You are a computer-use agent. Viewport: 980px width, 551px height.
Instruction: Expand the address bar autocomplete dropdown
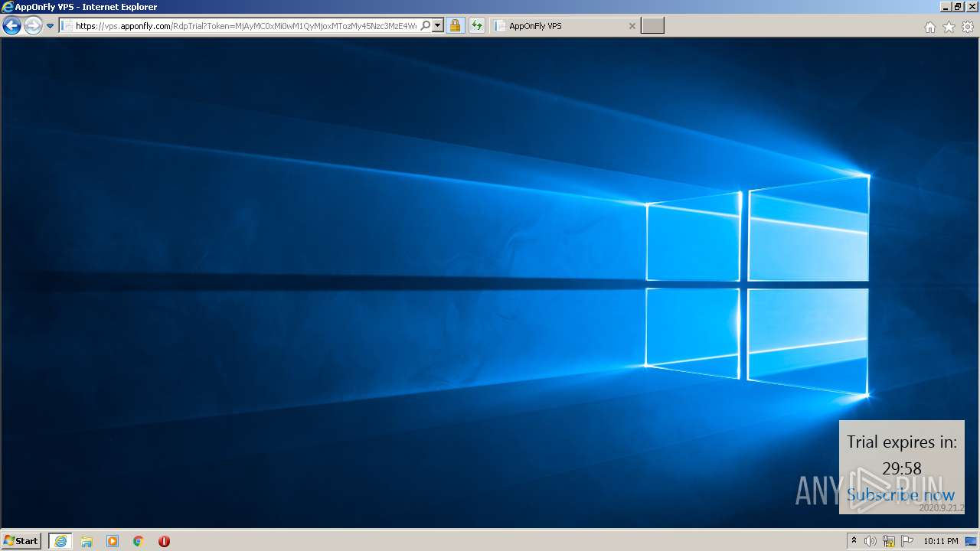point(438,26)
